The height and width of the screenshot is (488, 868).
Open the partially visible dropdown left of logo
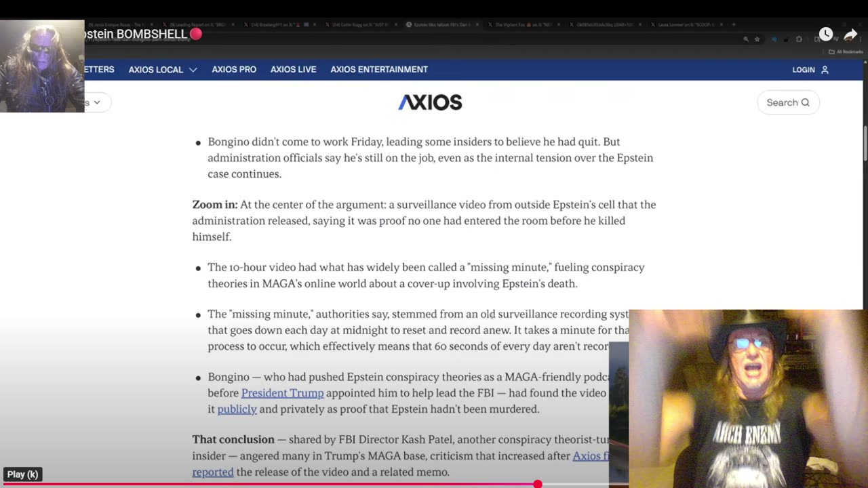click(97, 102)
